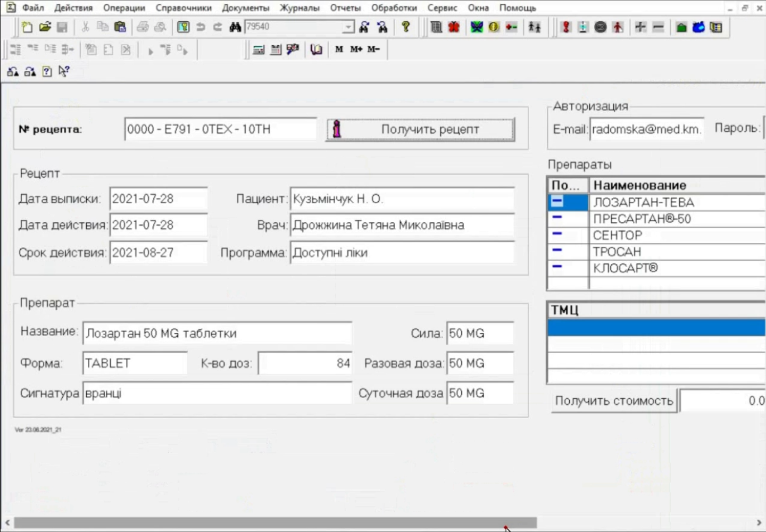Toggle the mark beside СЕНТОР drug

tap(557, 235)
